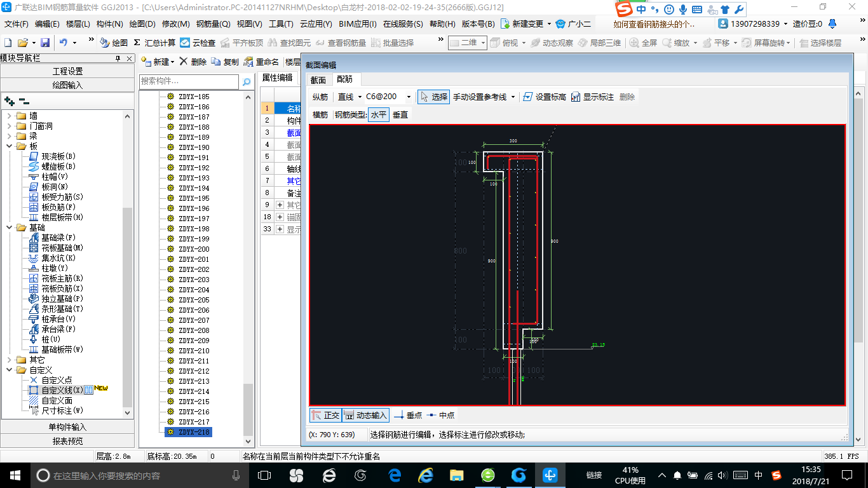The height and width of the screenshot is (488, 868).
Task: Open 云检查 cloud check
Action: coord(198,43)
